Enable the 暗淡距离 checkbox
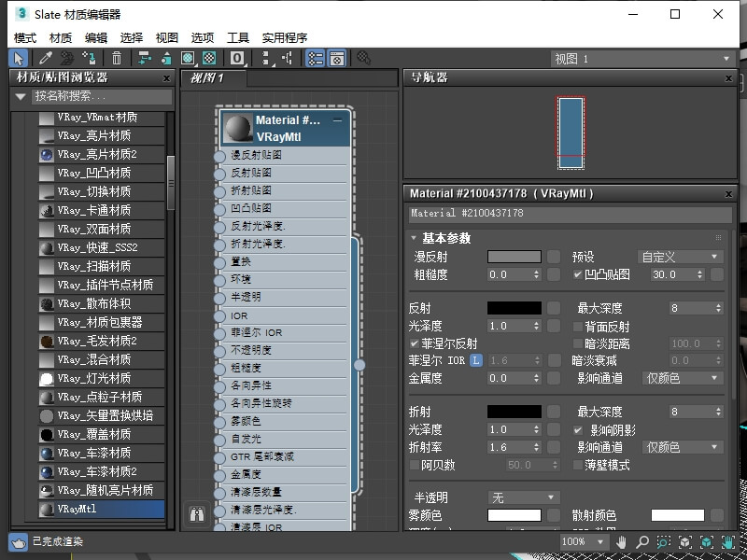Screen dimensions: 747x560 coord(578,343)
